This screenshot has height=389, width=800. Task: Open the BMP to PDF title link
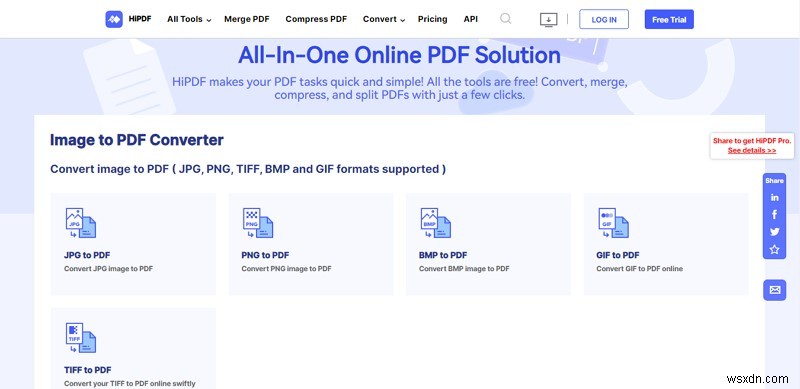443,255
